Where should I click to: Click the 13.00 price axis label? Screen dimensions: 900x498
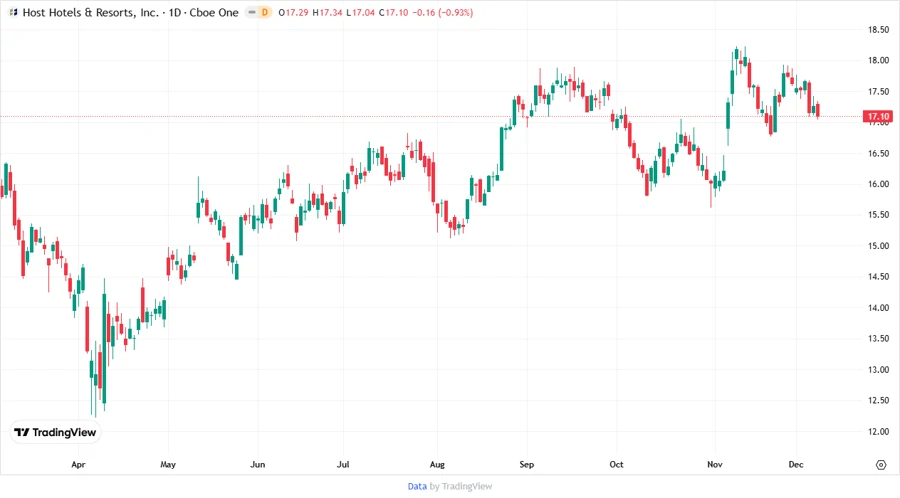tap(878, 369)
